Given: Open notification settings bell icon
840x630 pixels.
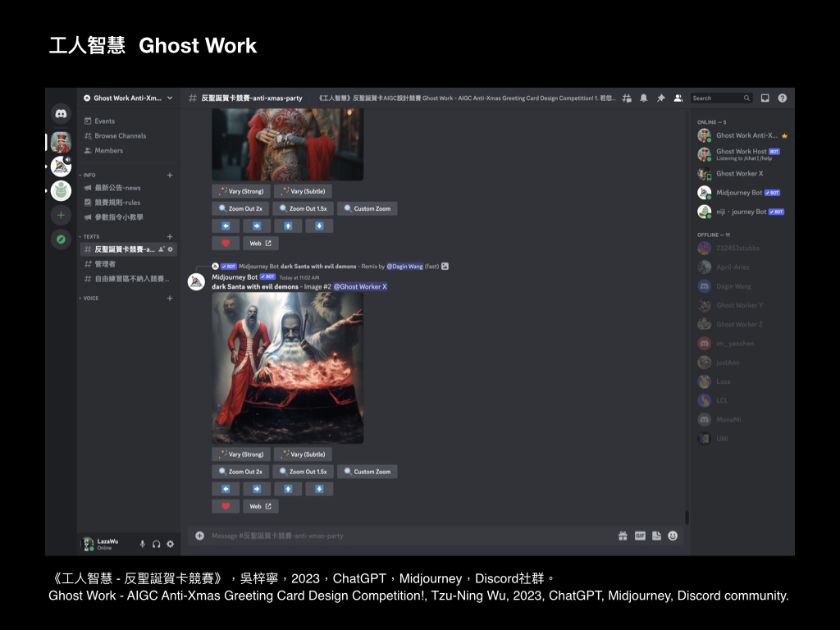Looking at the screenshot, I should [644, 98].
